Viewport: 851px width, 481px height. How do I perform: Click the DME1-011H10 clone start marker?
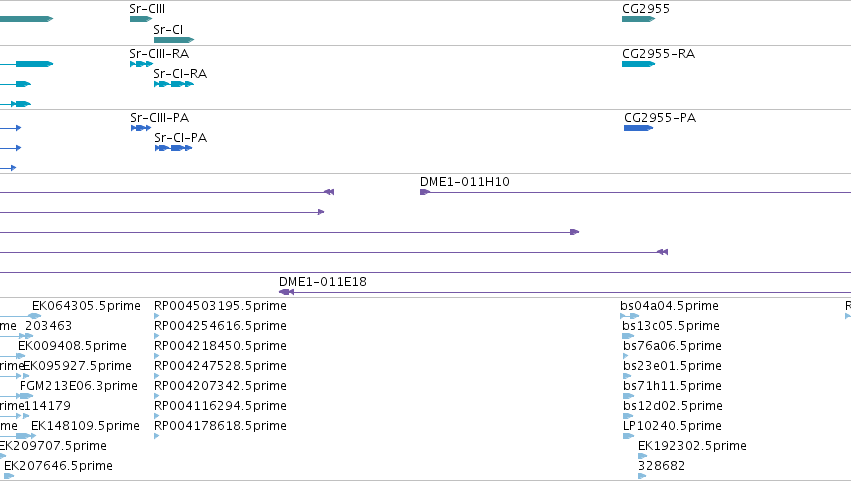click(425, 192)
